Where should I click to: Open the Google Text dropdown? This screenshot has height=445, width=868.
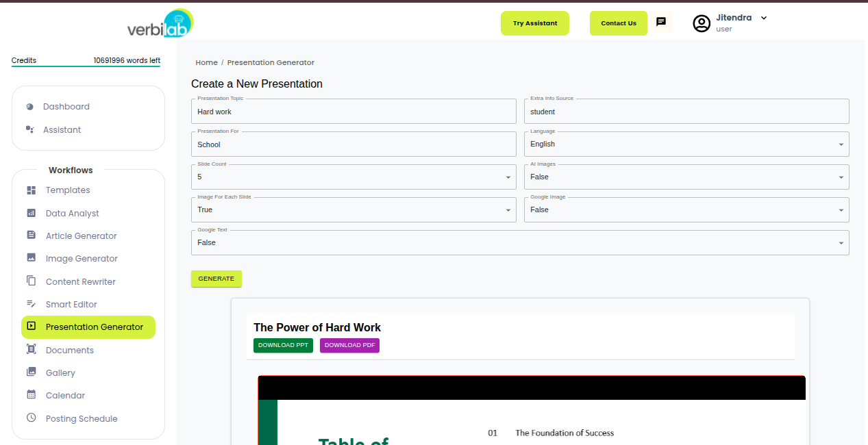[x=520, y=242]
